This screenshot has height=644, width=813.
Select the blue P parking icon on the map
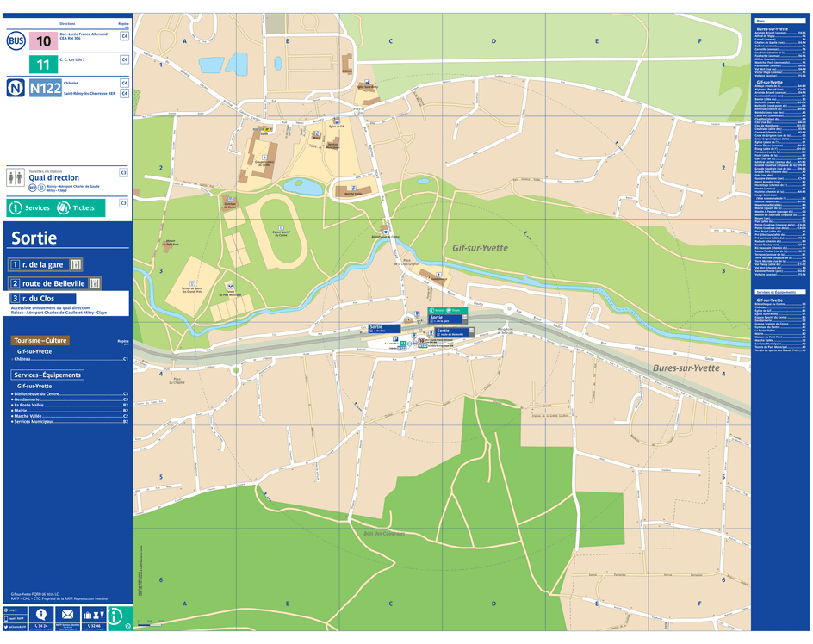395,338
